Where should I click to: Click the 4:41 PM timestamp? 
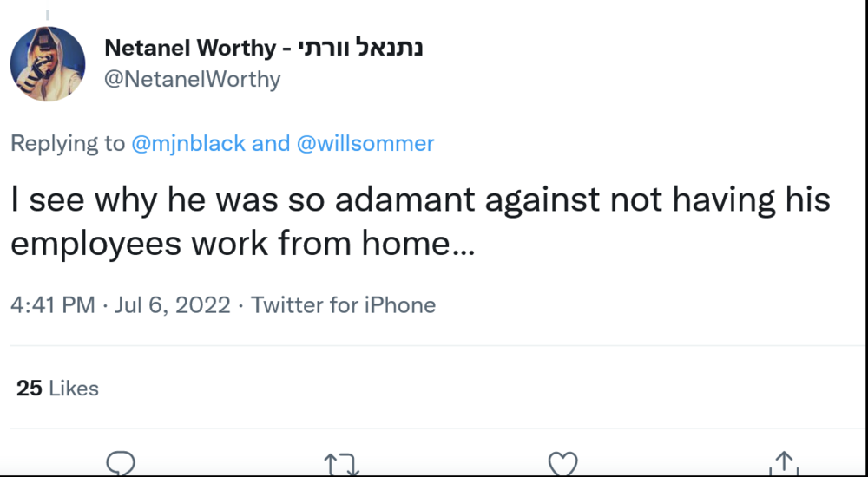(x=51, y=305)
